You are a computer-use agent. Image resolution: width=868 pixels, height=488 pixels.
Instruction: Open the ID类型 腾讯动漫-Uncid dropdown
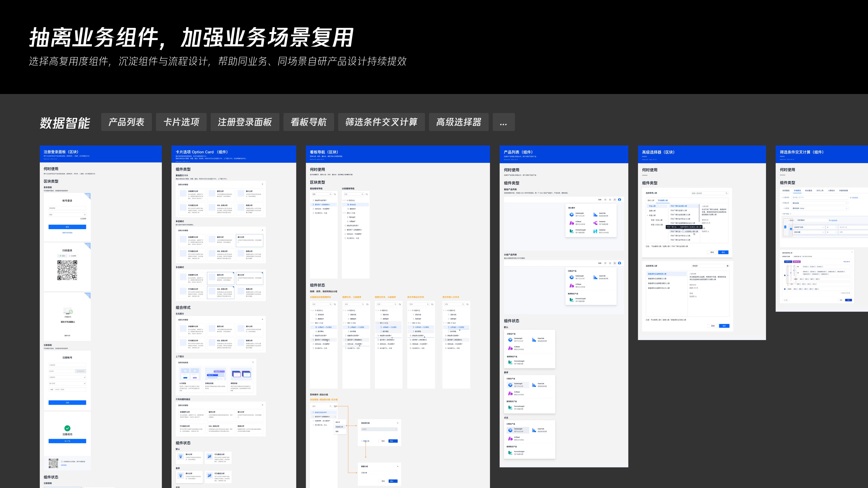pos(819,209)
